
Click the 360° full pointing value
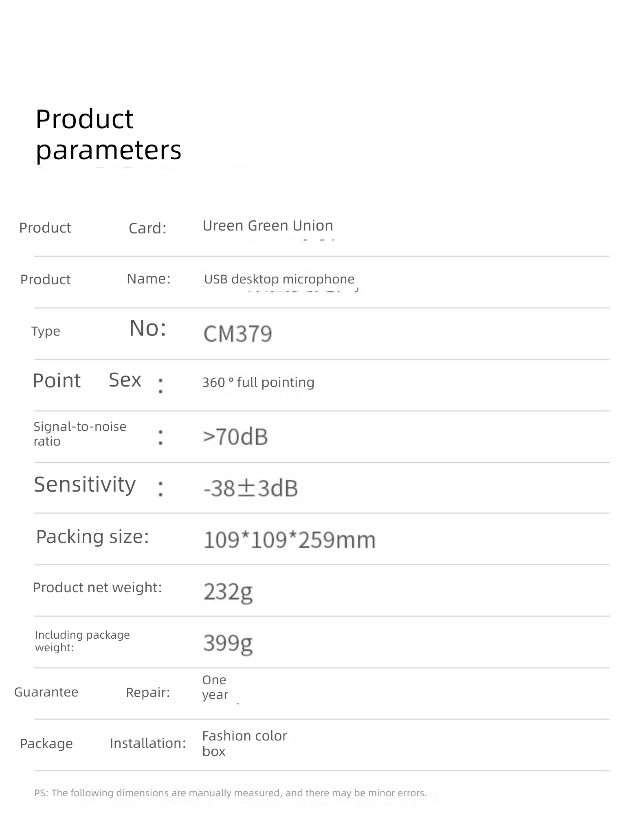pos(258,382)
